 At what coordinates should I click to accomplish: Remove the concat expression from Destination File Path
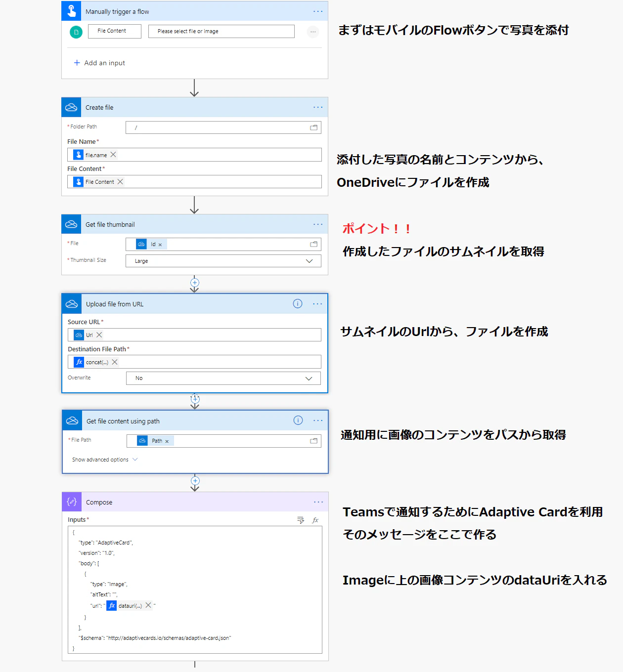click(115, 362)
